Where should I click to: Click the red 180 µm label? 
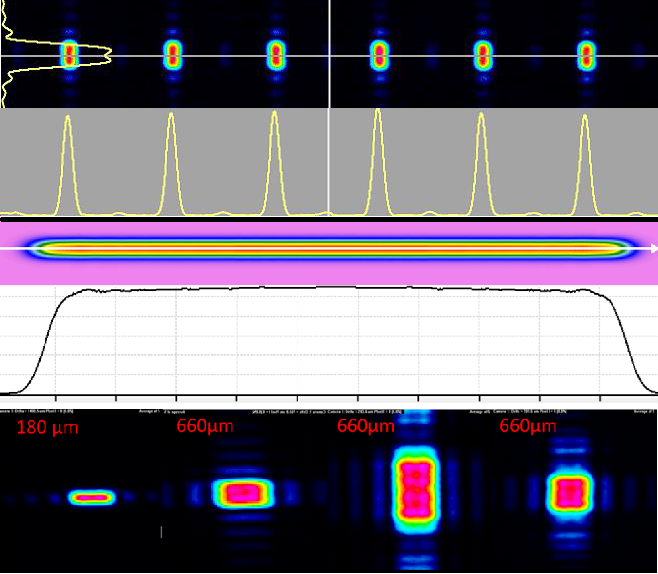pos(48,428)
